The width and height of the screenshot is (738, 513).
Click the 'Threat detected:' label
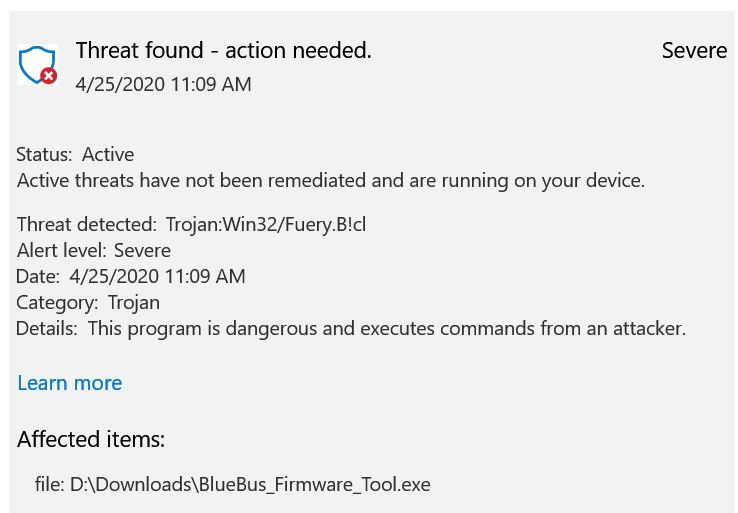87,224
